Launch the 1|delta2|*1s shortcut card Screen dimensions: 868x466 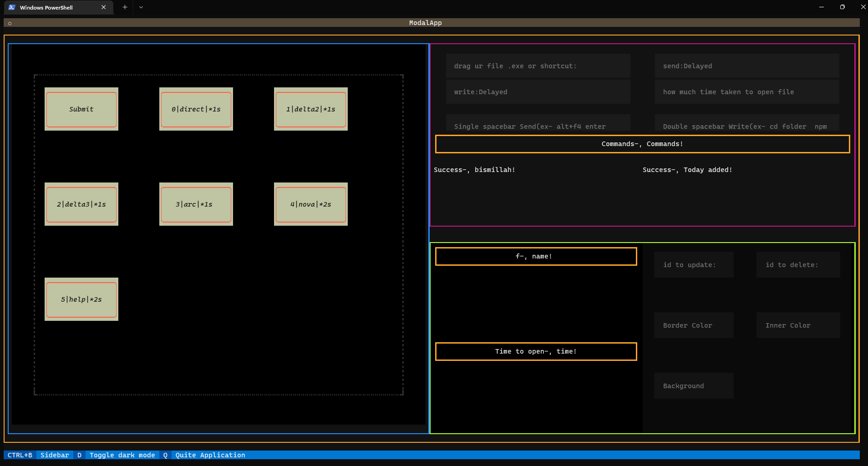coord(310,109)
